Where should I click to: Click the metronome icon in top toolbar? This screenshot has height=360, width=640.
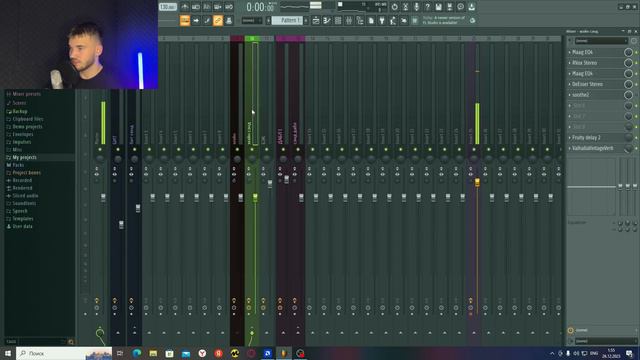pos(185,7)
